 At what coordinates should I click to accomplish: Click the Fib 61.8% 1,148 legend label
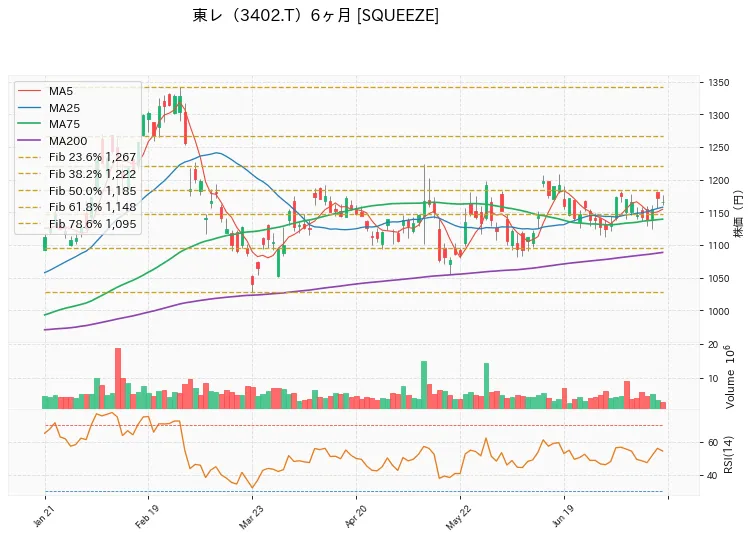(x=92, y=207)
